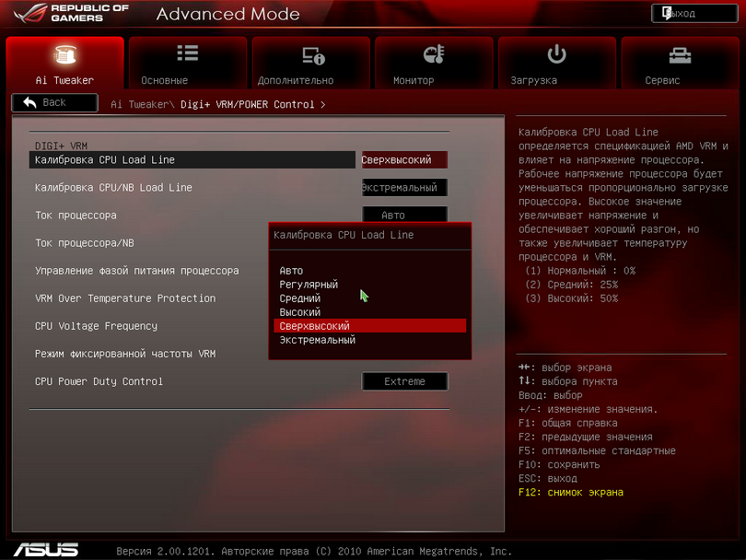Screen dimensions: 746x560
Task: Open CPU/NB Load Line Экстремальный dropdown
Action: coord(404,188)
